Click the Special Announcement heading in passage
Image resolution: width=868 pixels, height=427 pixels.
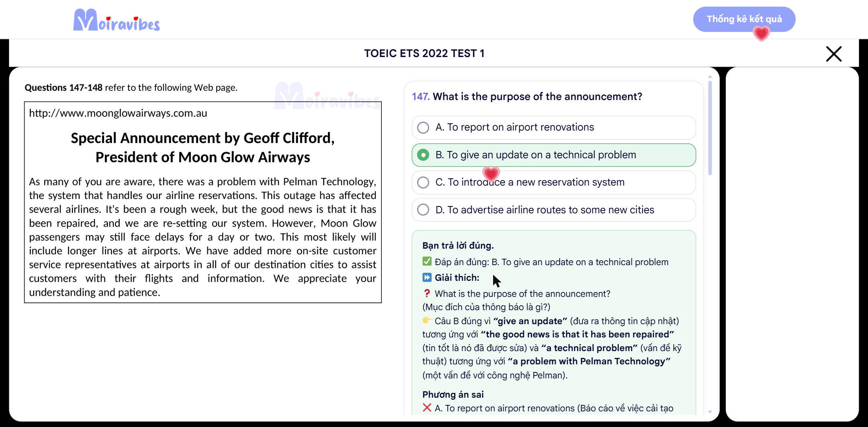click(203, 147)
